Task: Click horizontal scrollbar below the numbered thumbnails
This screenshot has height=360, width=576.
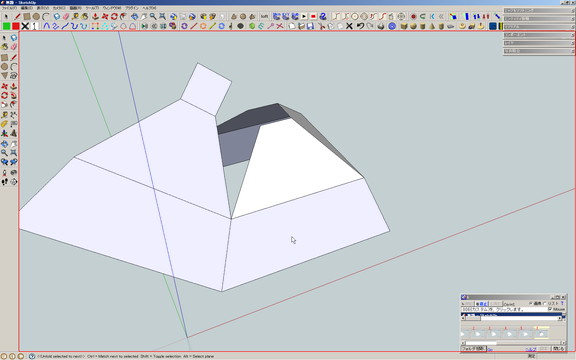Action: (x=513, y=343)
